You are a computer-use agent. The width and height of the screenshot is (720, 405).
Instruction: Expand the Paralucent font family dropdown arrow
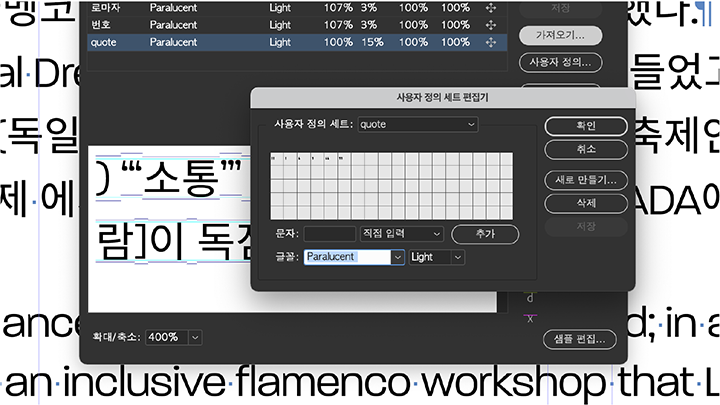point(398,257)
